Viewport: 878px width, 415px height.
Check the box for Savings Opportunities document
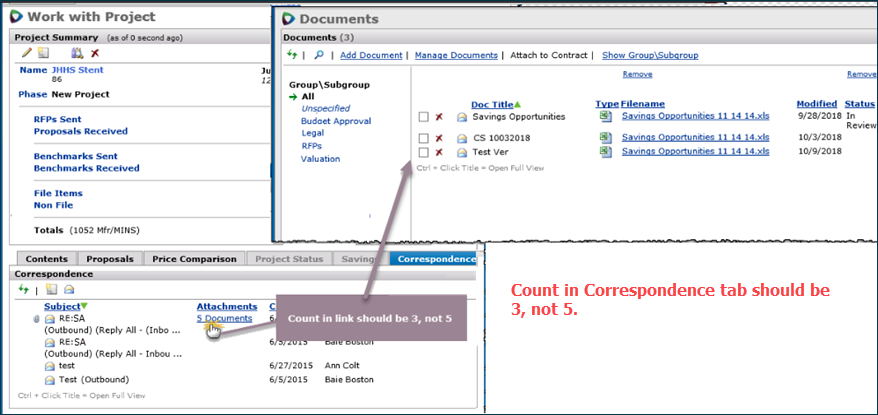(x=424, y=117)
